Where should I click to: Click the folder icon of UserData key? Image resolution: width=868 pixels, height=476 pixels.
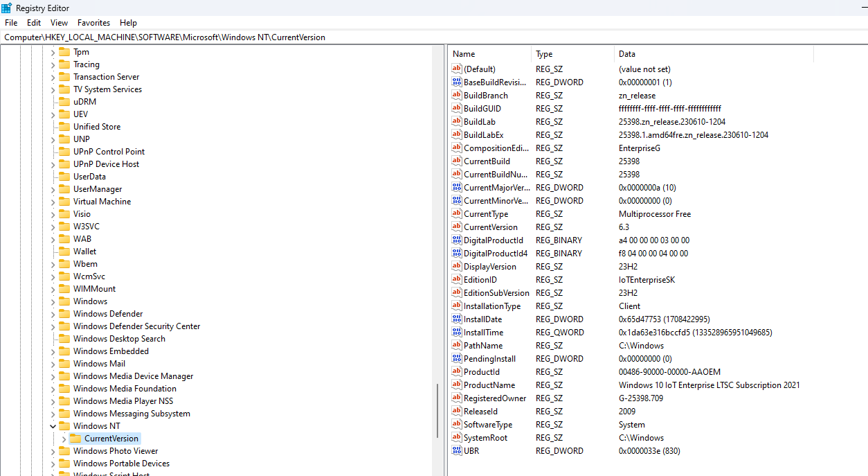pyautogui.click(x=64, y=177)
